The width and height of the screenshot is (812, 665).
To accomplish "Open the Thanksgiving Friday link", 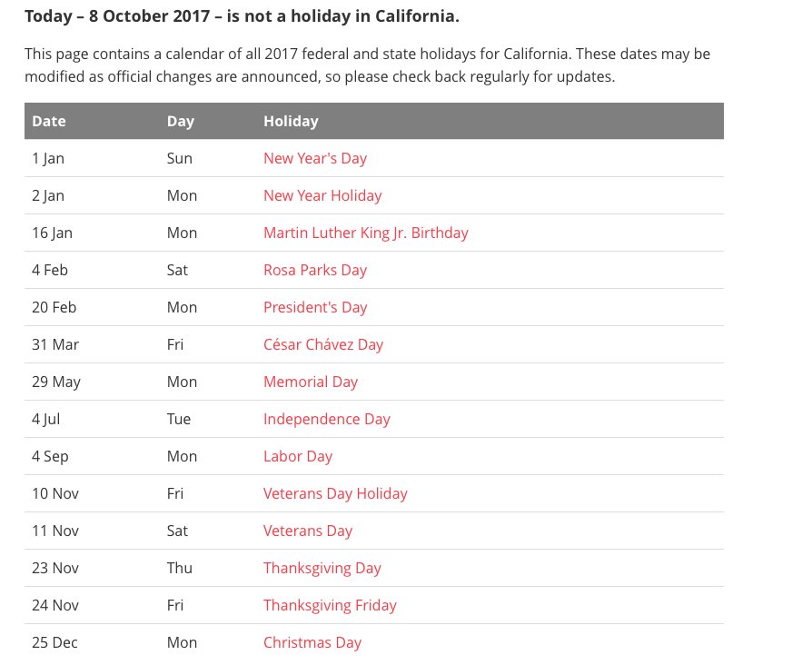I will (x=330, y=606).
